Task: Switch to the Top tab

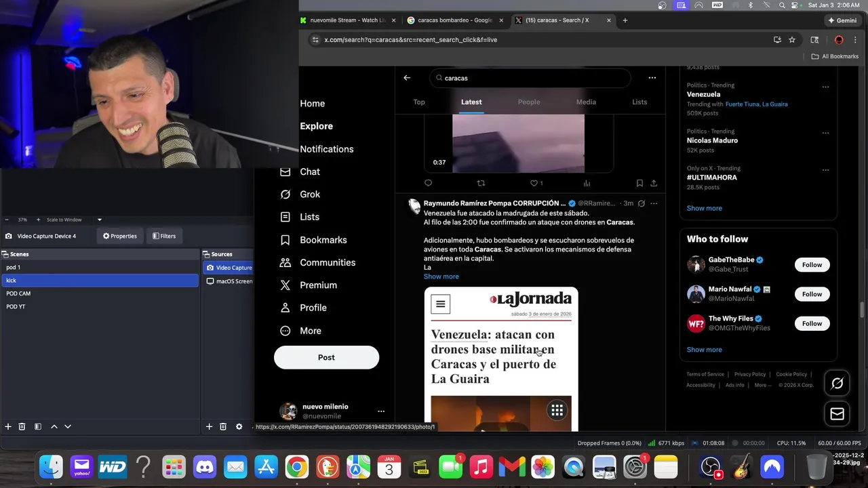Action: click(x=419, y=102)
